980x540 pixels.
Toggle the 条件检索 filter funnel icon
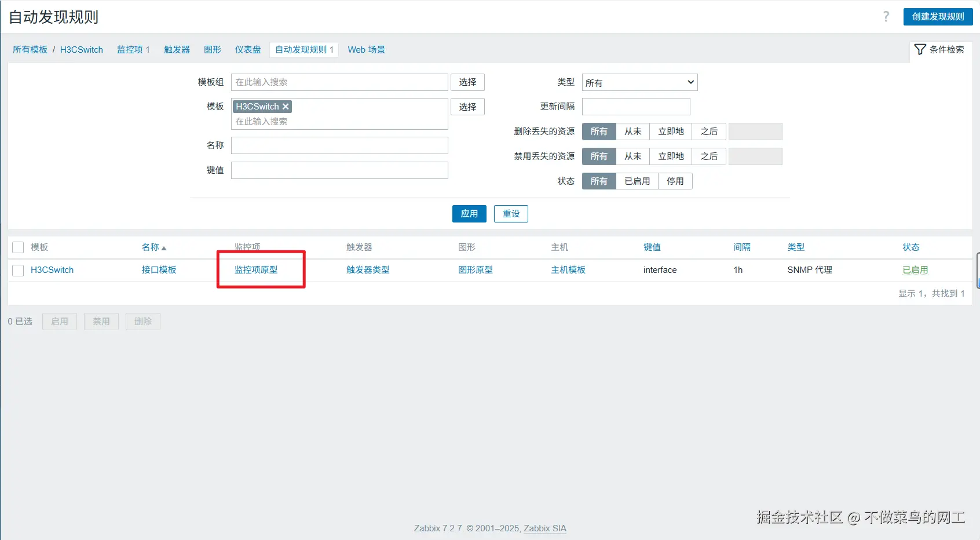click(920, 49)
